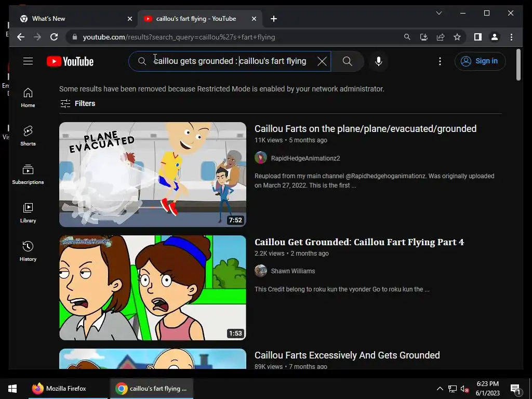Click the zoom magnifier in address bar

407,37
